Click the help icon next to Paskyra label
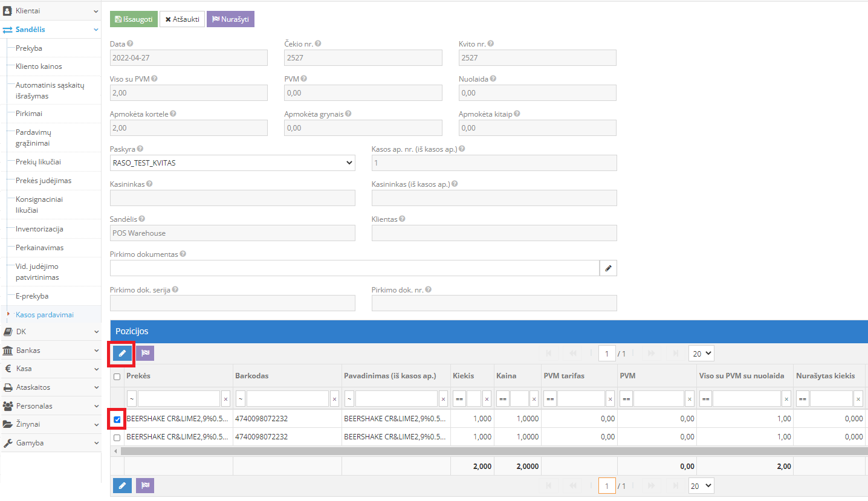The height and width of the screenshot is (501, 868). pyautogui.click(x=140, y=149)
